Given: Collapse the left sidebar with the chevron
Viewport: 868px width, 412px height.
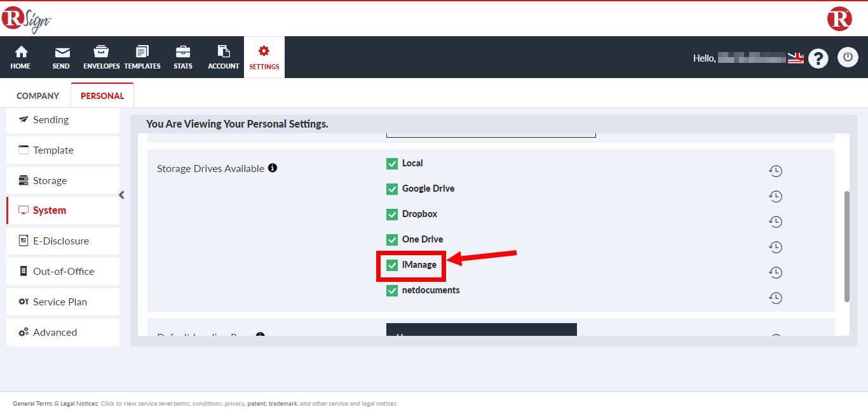Looking at the screenshot, I should 122,195.
